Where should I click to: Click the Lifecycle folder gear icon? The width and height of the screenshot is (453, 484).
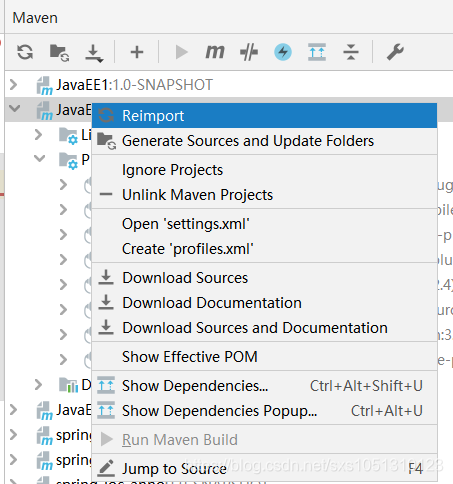[x=68, y=136]
